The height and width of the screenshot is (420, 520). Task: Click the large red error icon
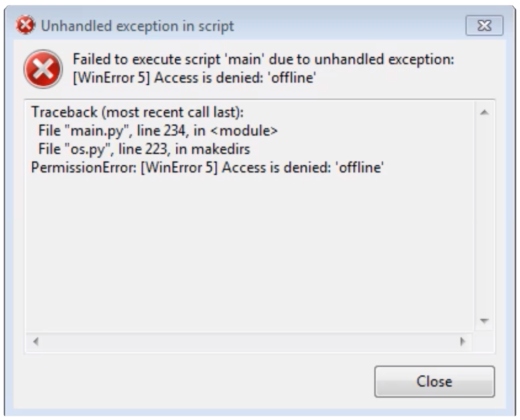click(x=43, y=69)
